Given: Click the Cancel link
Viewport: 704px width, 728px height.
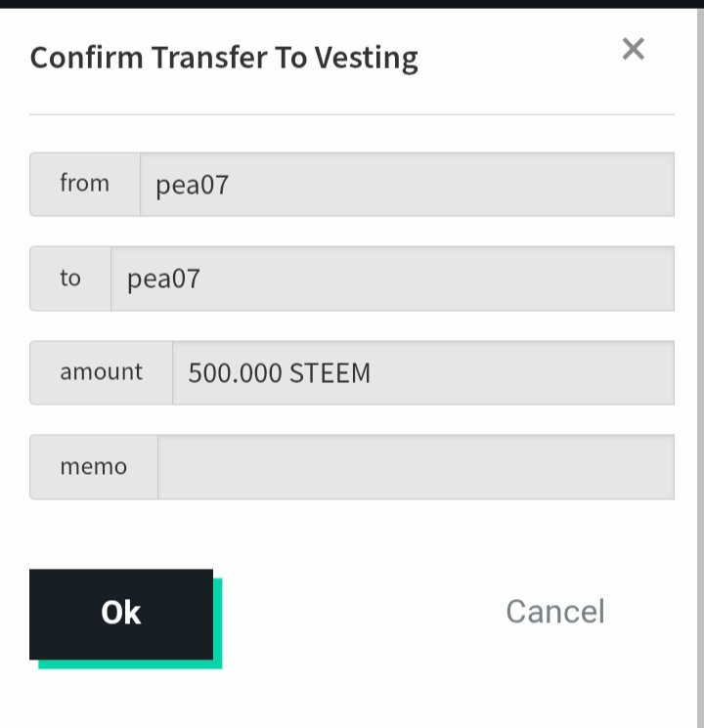Looking at the screenshot, I should tap(554, 612).
